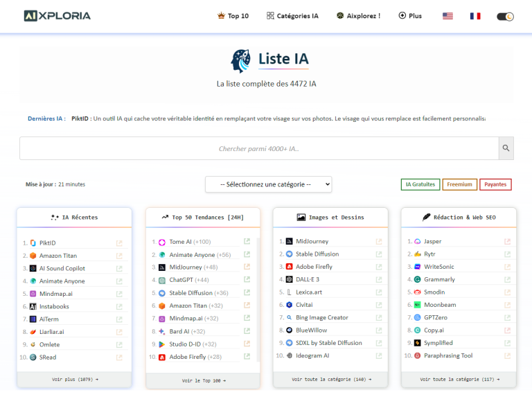Viewport: 532px width, 397px height.
Task: Filter by Payantes tools
Action: coord(495,184)
